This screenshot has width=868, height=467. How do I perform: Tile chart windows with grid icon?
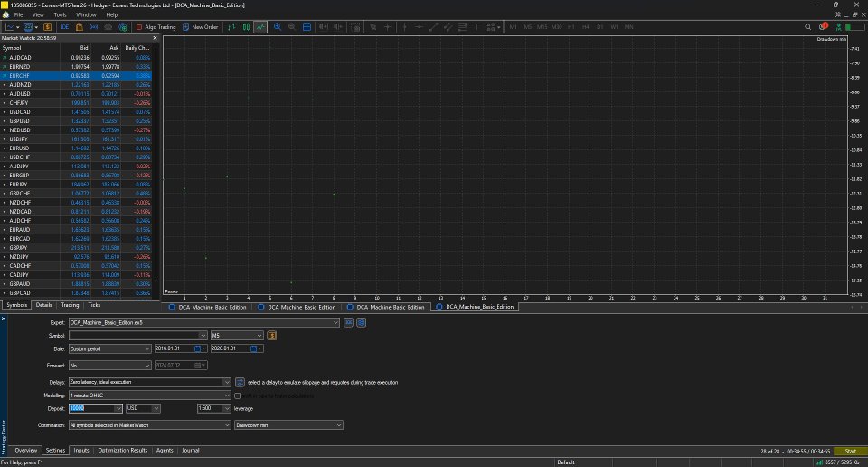click(x=307, y=26)
